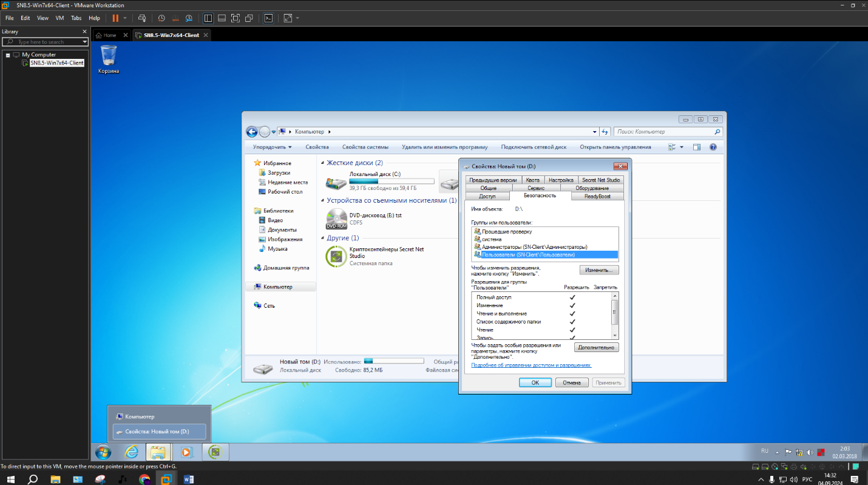
Task: Open Рабочий стол in the Explorer sidebar
Action: (285, 192)
